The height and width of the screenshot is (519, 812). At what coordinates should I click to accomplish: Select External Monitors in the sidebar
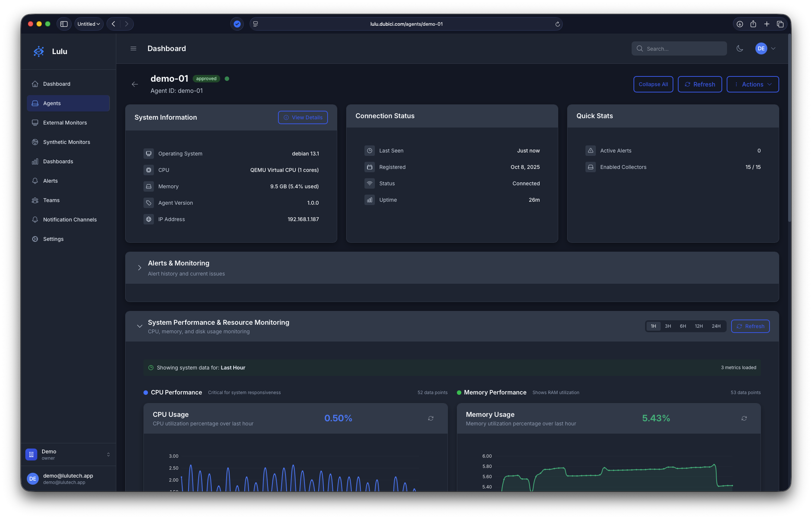[x=64, y=122]
